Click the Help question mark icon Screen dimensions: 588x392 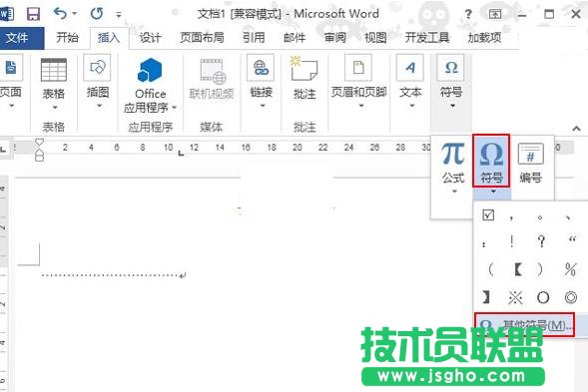pos(468,15)
